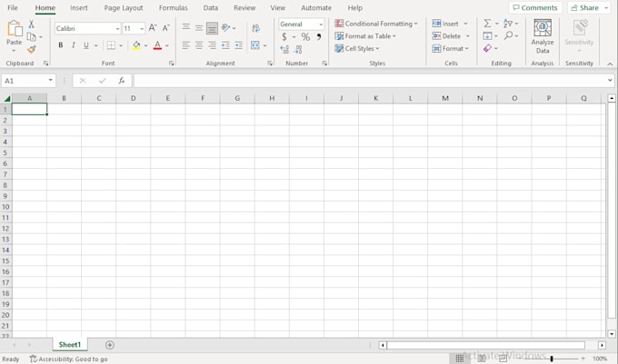The image size is (618, 364).
Task: Click the Insert cells button
Action: point(445,24)
